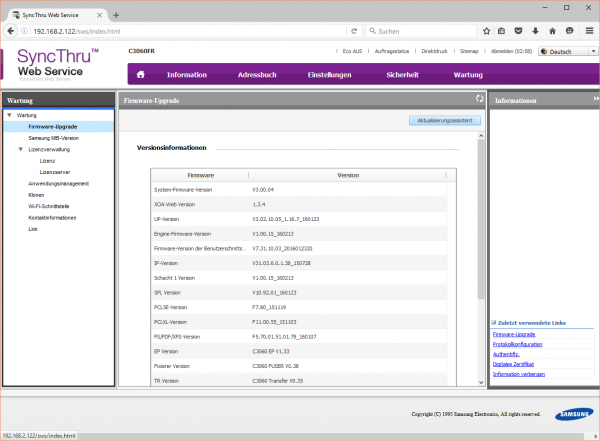The image size is (600, 441).
Task: Open the Deutsch language dropdown
Action: click(x=565, y=51)
